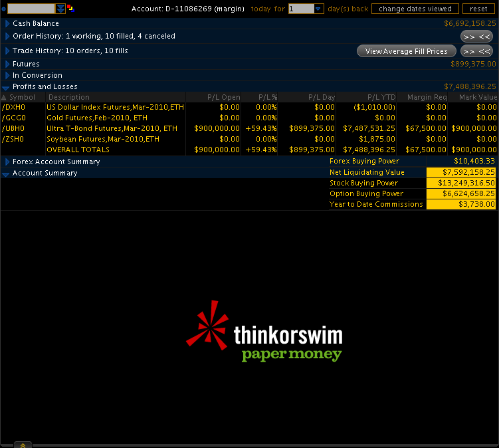
Task: Click the Account D-11086269 label
Action: pos(188,9)
